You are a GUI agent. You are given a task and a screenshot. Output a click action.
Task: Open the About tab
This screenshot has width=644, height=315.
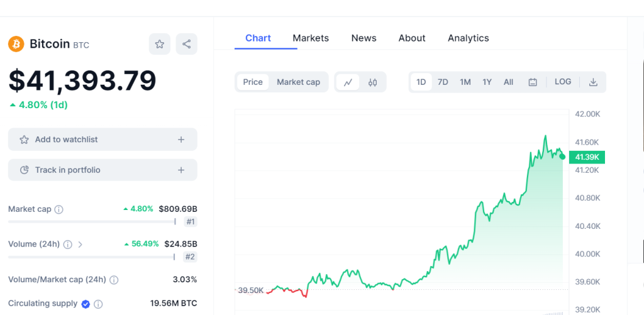412,38
